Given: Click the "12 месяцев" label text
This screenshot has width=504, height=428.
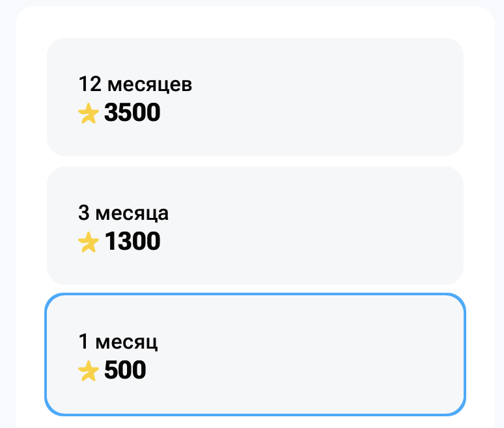Looking at the screenshot, I should [x=135, y=85].
